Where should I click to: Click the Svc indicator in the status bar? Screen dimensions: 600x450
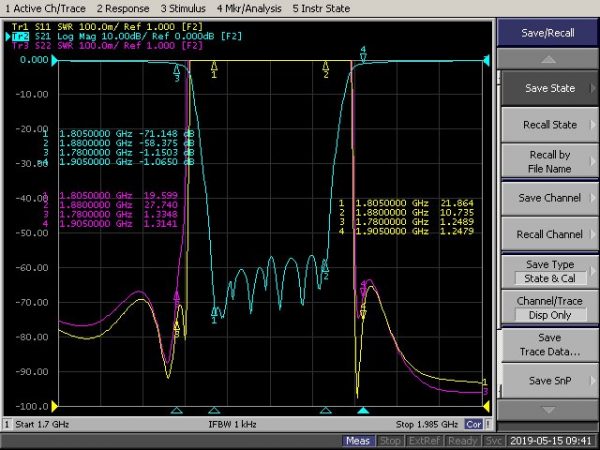point(494,441)
